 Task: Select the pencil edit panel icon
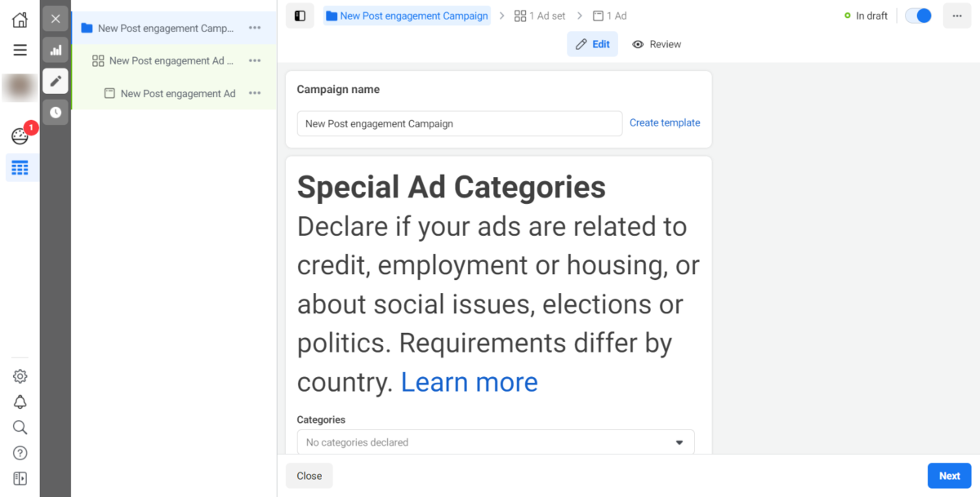pyautogui.click(x=56, y=81)
